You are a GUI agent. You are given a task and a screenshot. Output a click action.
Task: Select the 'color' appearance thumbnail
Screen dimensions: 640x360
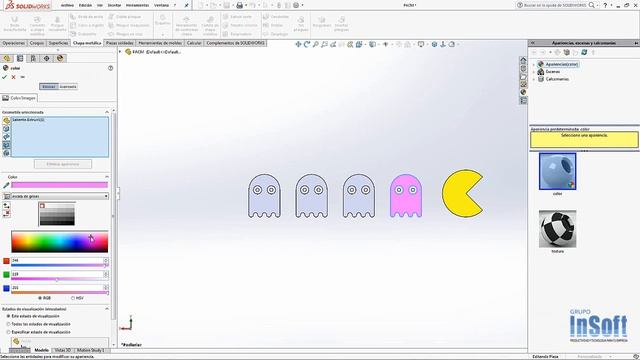pos(558,171)
